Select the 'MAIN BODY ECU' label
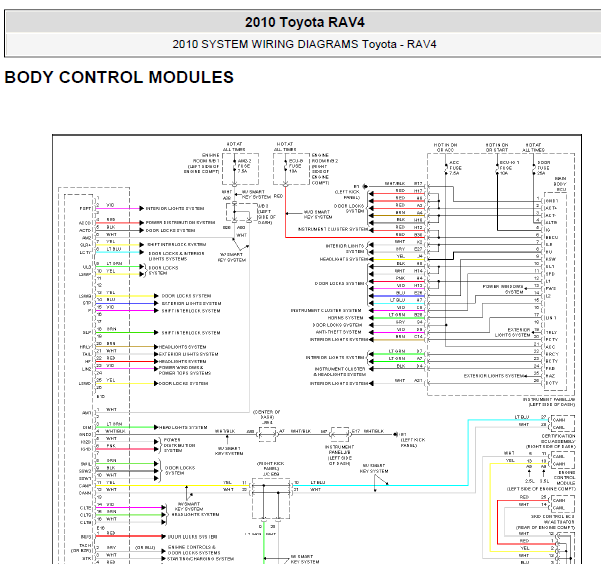Viewport: 601px width, 564px height. coord(560,184)
